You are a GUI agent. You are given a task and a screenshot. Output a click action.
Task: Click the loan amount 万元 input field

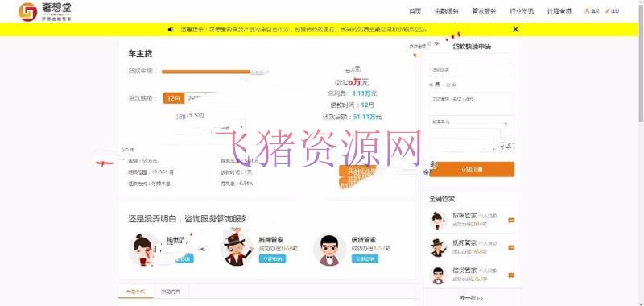pyautogui.click(x=472, y=99)
